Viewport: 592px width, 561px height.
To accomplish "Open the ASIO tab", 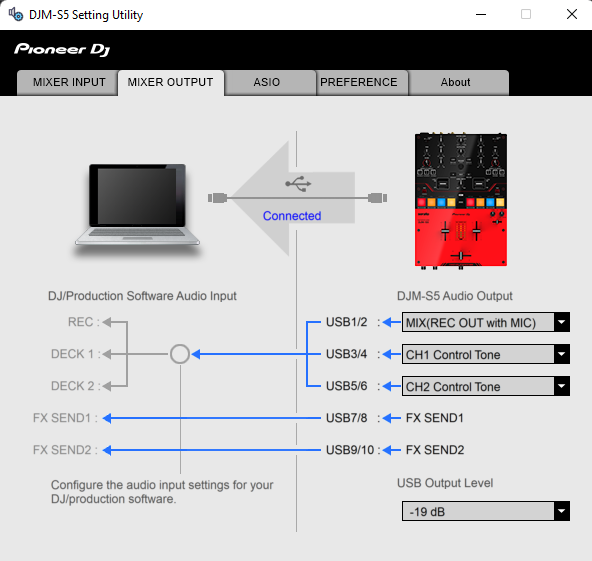I will point(270,82).
